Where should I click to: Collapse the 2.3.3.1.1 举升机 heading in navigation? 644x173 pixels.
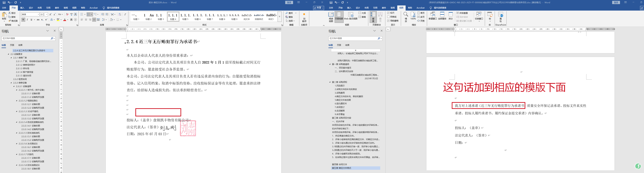(17, 90)
